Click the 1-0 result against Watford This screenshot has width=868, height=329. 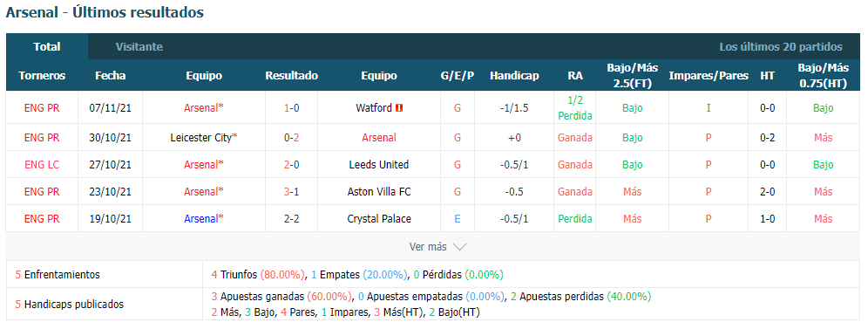(x=292, y=108)
